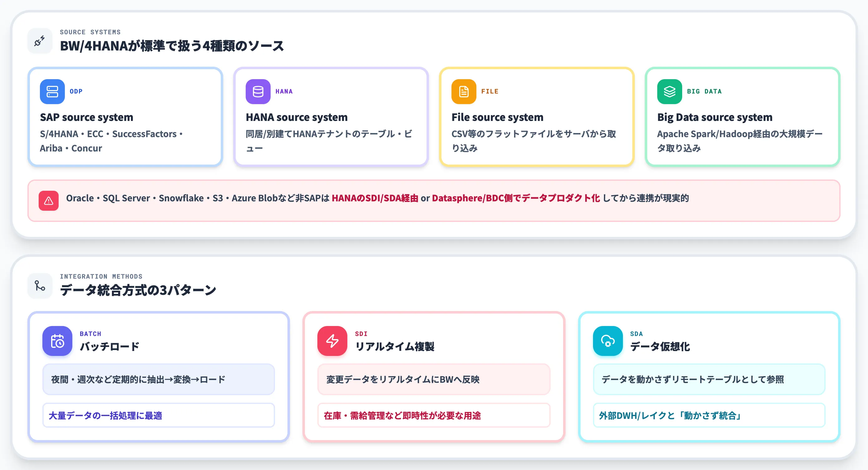Viewport: 868px width, 470px height.
Task: Click the BIG DATA label text
Action: click(704, 91)
